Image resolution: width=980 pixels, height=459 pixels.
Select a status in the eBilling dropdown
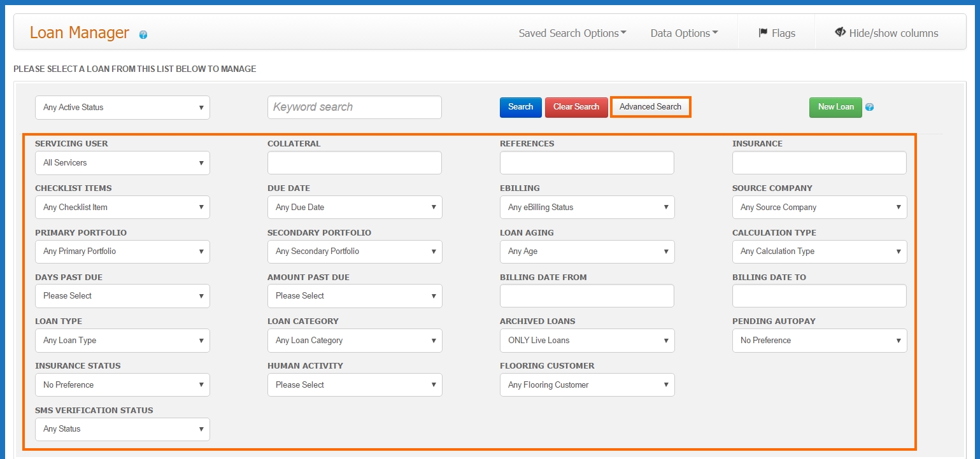point(586,207)
